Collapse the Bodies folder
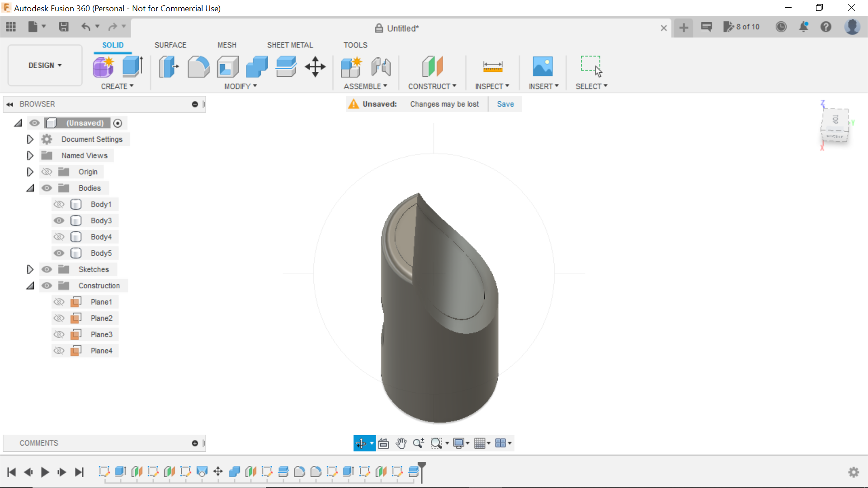This screenshot has height=488, width=868. pos(30,188)
